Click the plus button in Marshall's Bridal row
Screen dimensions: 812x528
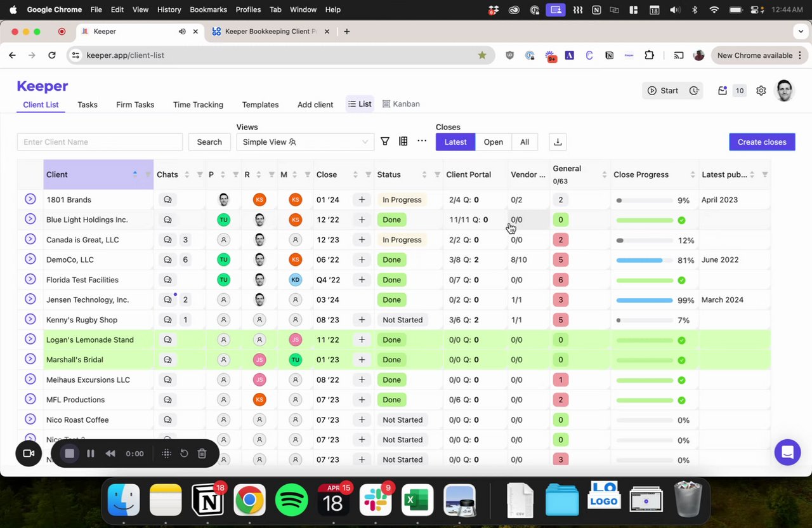click(362, 360)
